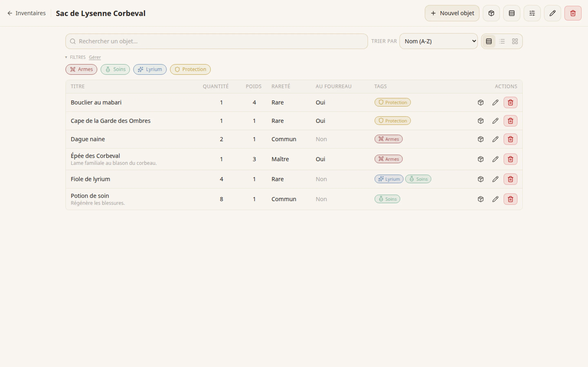Open the Gérer filters link
The image size is (588, 367).
(95, 57)
